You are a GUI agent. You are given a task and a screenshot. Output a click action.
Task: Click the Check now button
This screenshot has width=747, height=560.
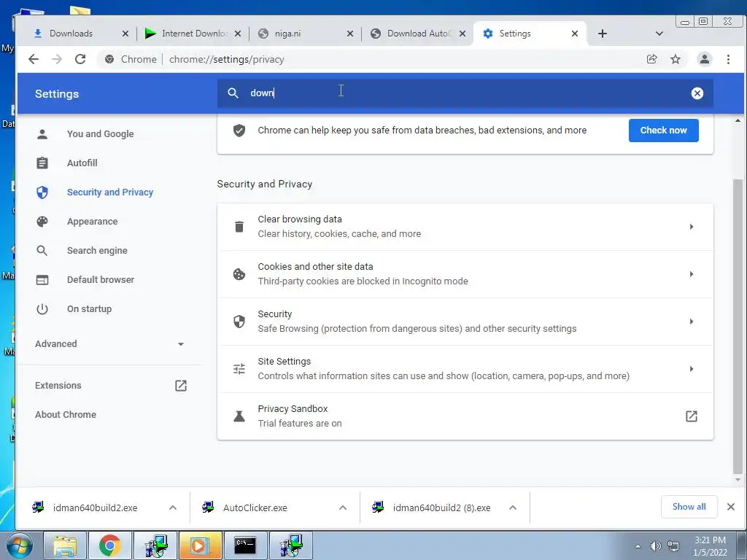(664, 130)
